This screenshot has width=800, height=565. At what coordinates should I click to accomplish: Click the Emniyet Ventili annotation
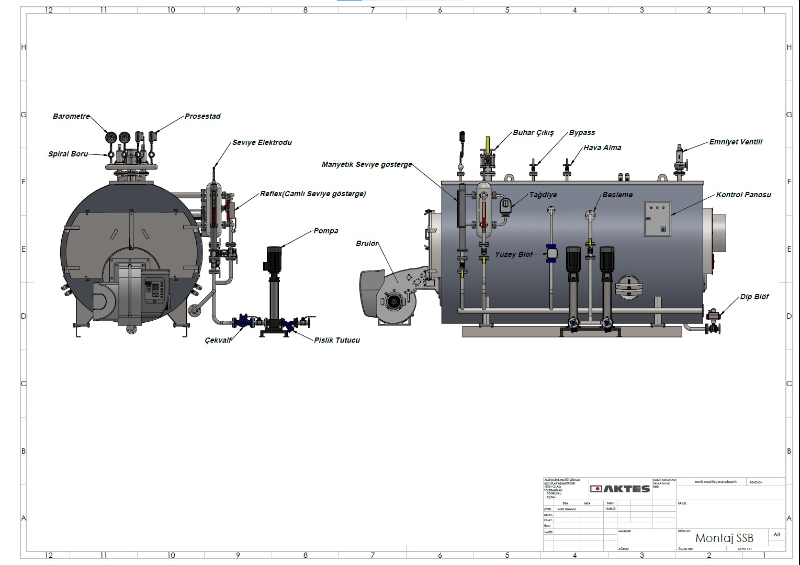pyautogui.click(x=736, y=142)
